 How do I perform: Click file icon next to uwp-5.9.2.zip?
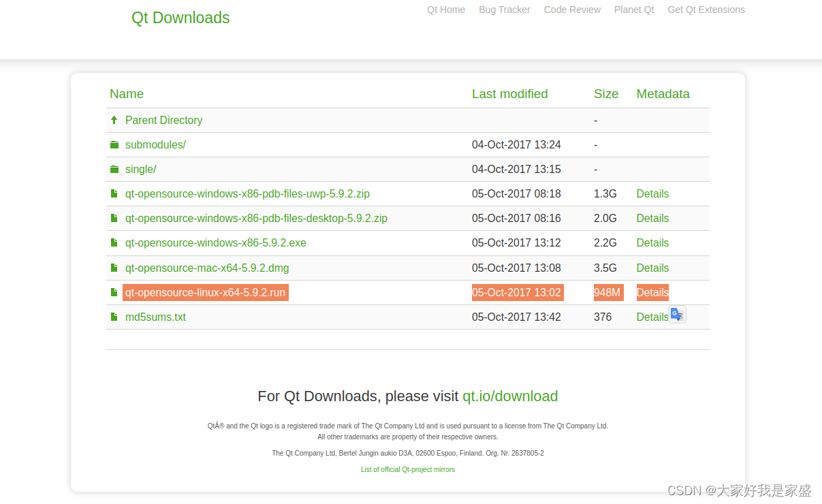pyautogui.click(x=114, y=193)
